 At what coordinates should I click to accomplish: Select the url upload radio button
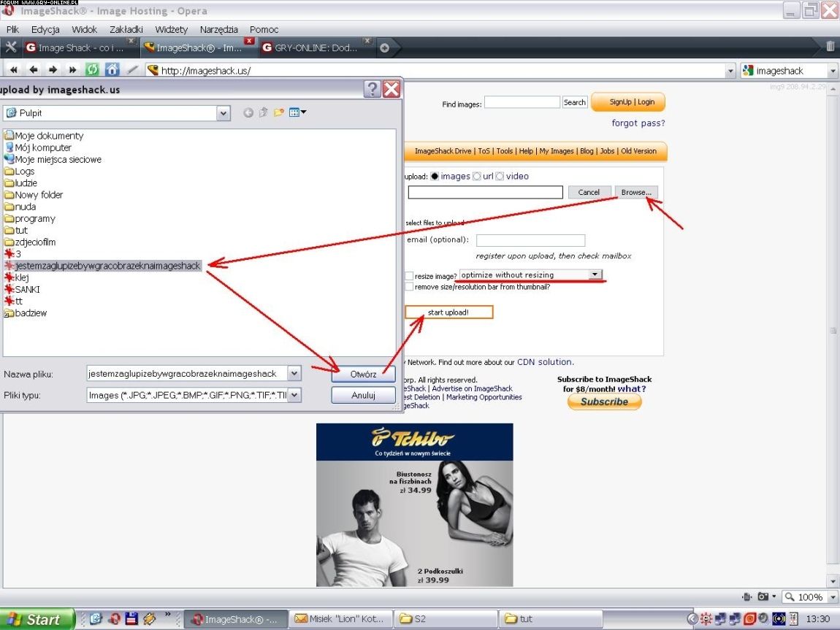477,176
